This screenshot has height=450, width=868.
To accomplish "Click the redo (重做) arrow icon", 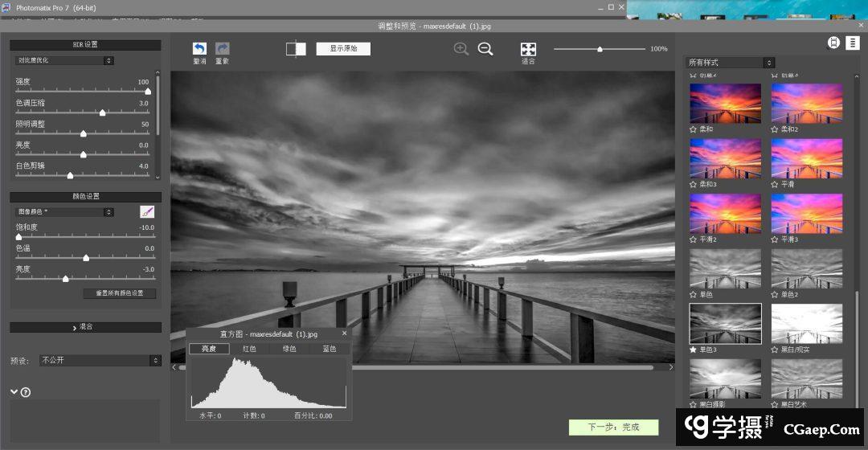I will pos(223,49).
